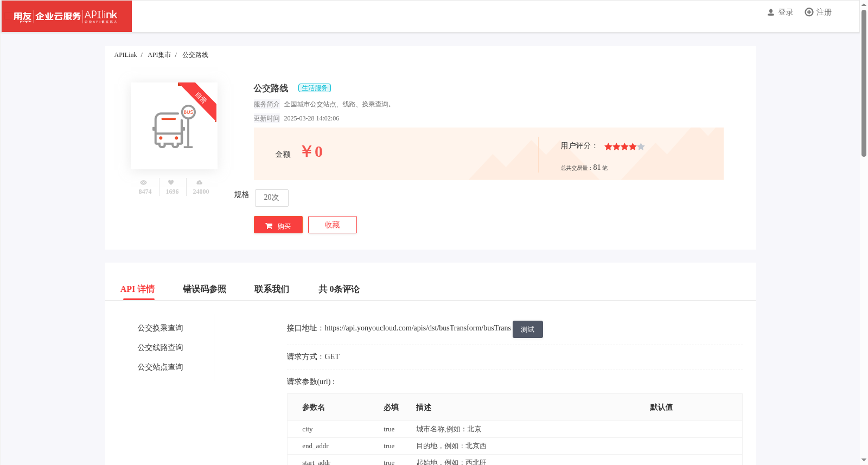Click the register plus icon

(x=809, y=12)
